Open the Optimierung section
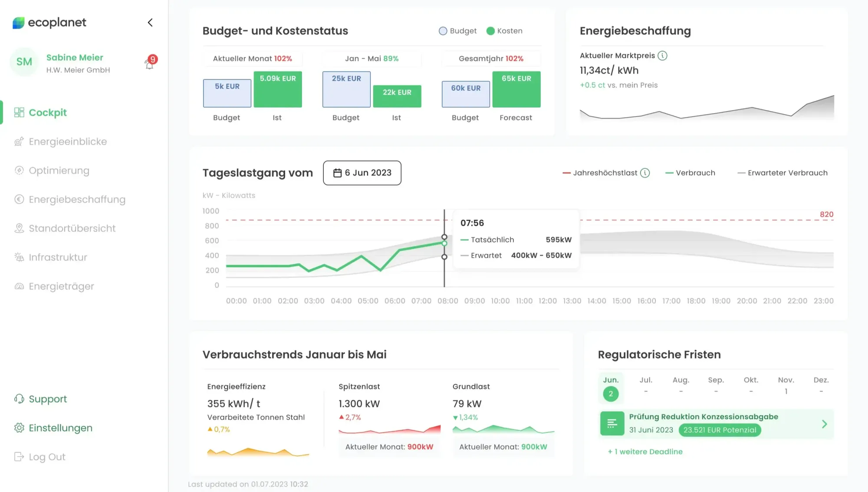This screenshot has height=492, width=868. [59, 171]
